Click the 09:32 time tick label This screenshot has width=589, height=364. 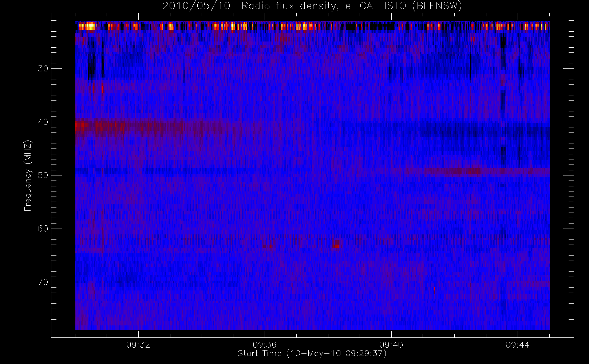138,345
